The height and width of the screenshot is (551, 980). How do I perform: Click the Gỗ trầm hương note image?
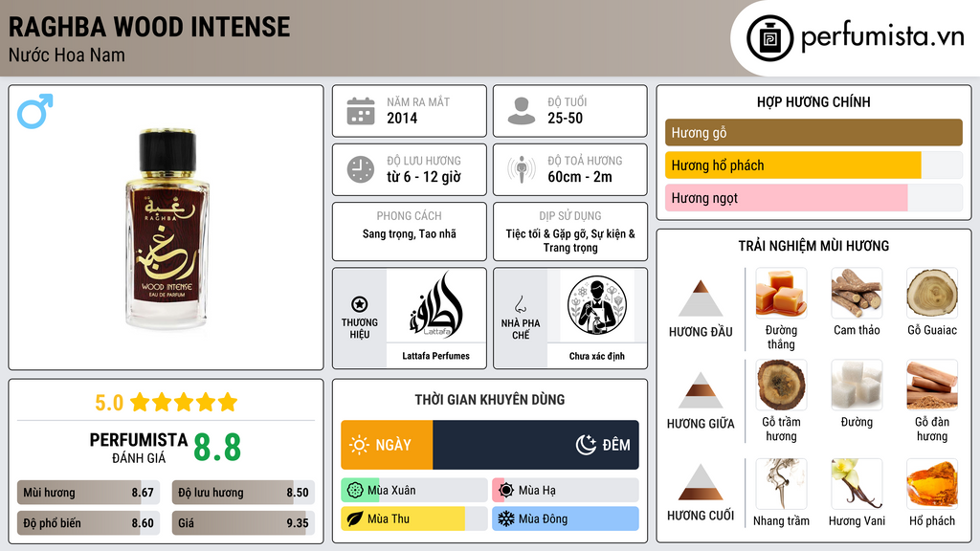pyautogui.click(x=781, y=385)
